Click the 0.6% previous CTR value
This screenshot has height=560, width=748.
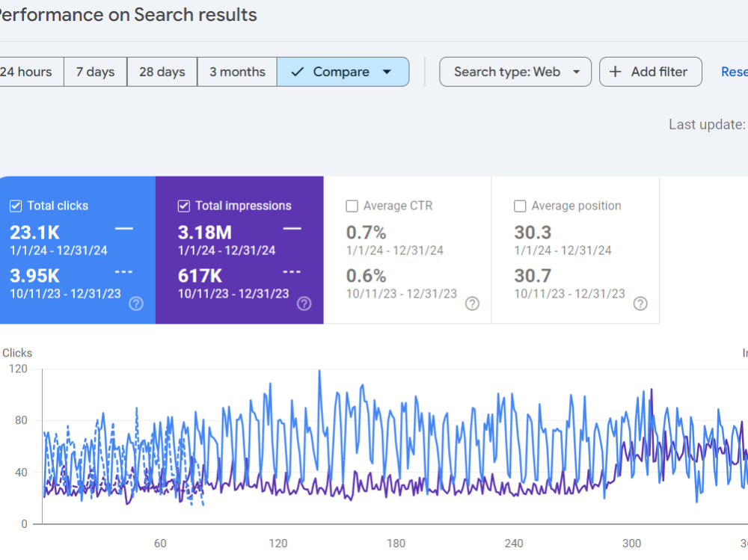tap(366, 276)
